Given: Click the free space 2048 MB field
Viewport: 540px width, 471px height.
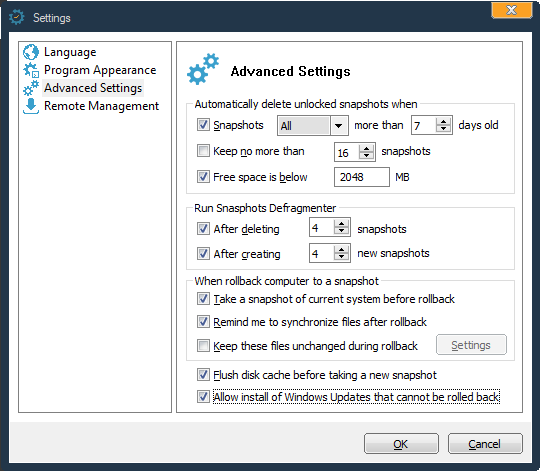Looking at the screenshot, I should 362,177.
